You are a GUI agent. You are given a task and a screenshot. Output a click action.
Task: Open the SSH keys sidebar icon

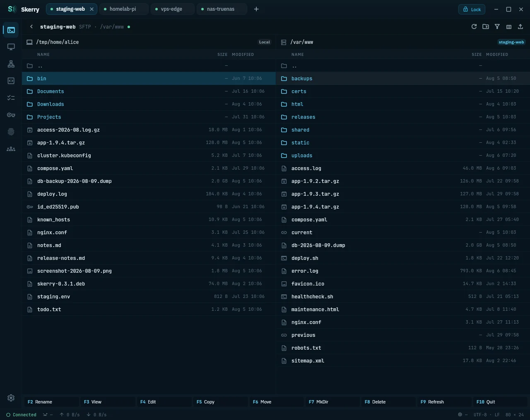pos(11,115)
